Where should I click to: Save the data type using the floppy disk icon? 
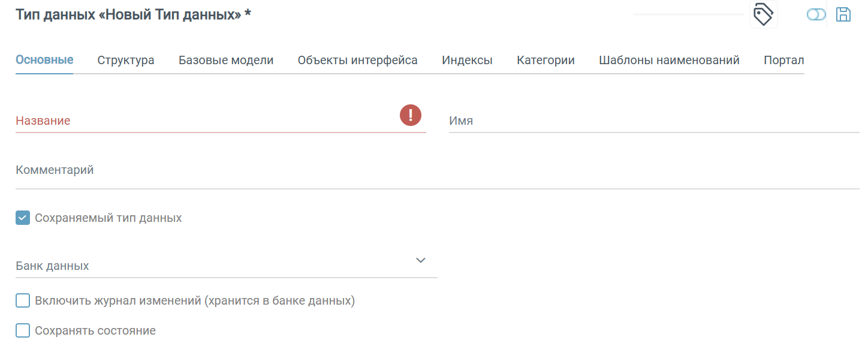843,14
